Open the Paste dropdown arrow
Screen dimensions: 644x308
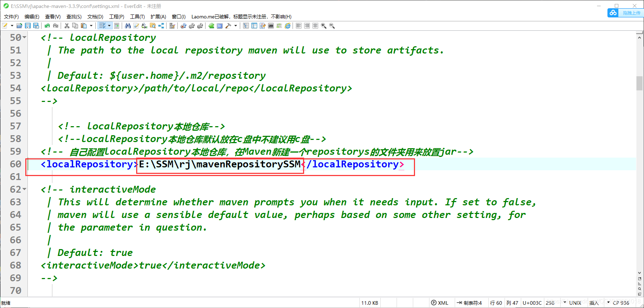pos(91,26)
